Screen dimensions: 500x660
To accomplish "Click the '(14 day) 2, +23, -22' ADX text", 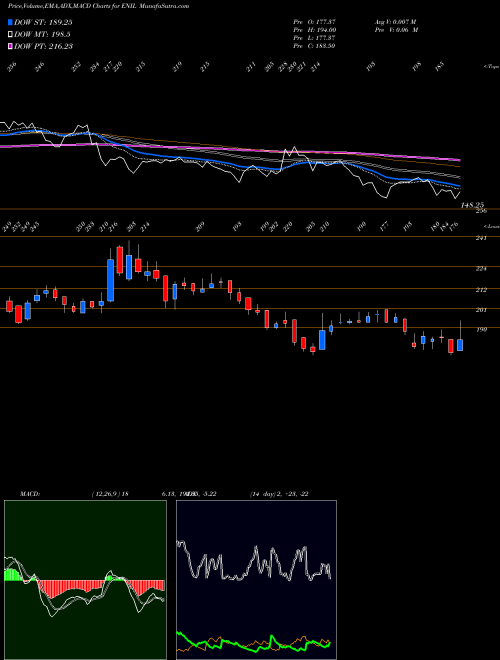I will tap(279, 493).
